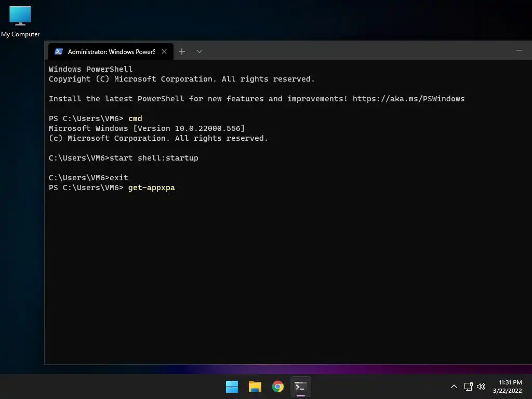532x399 pixels.
Task: Click the 'get-appxpa' typed command
Action: coord(151,188)
